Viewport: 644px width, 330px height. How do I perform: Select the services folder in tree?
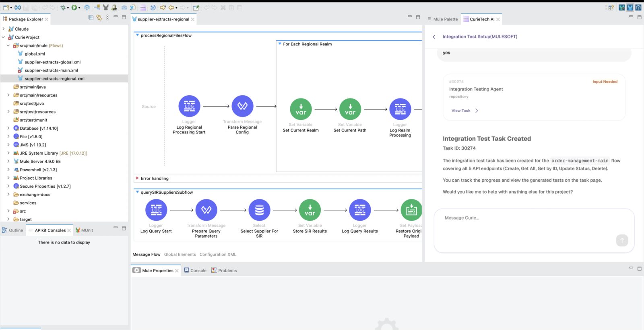[28, 203]
